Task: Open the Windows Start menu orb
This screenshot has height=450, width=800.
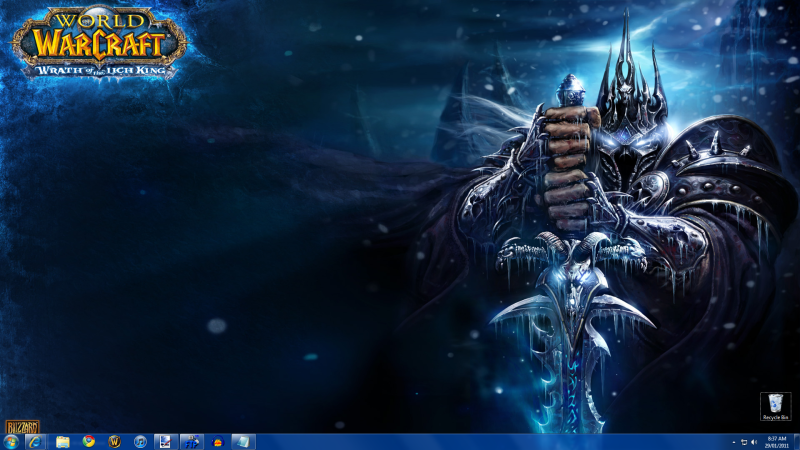Action: pos(11,442)
